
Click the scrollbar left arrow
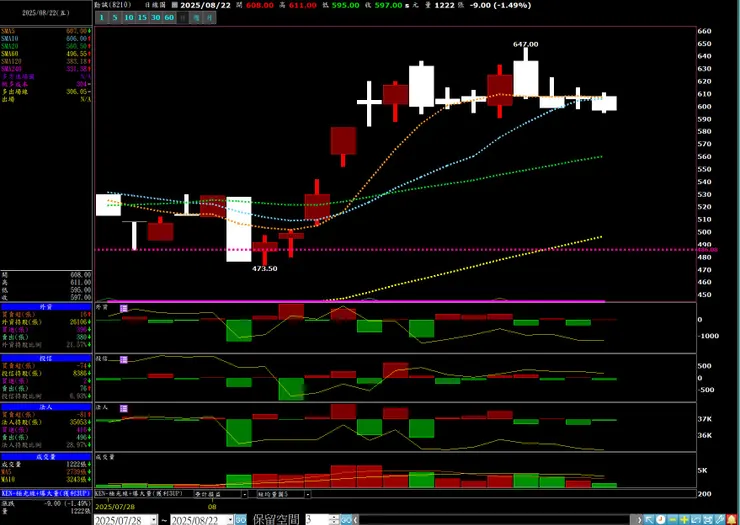coord(355,520)
